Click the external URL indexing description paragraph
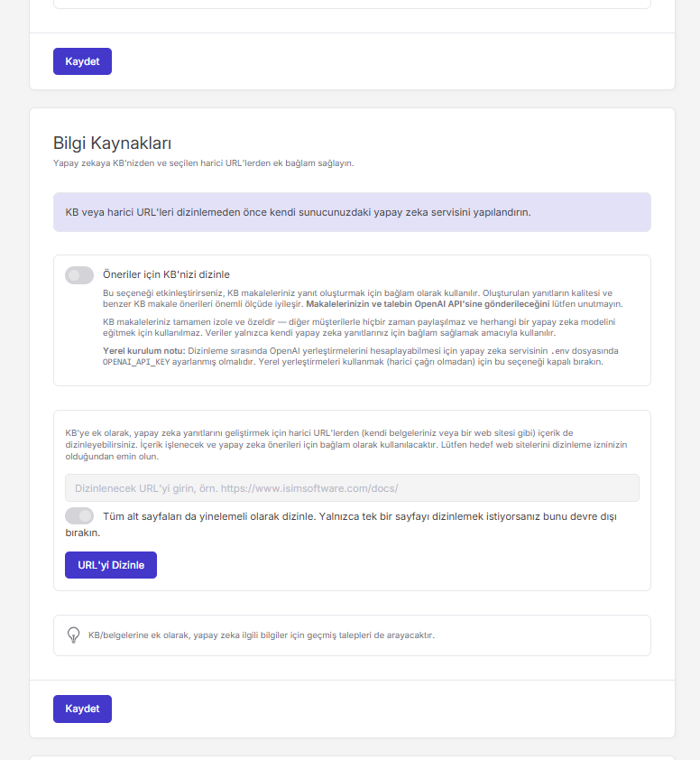The height and width of the screenshot is (760, 700). pyautogui.click(x=346, y=444)
